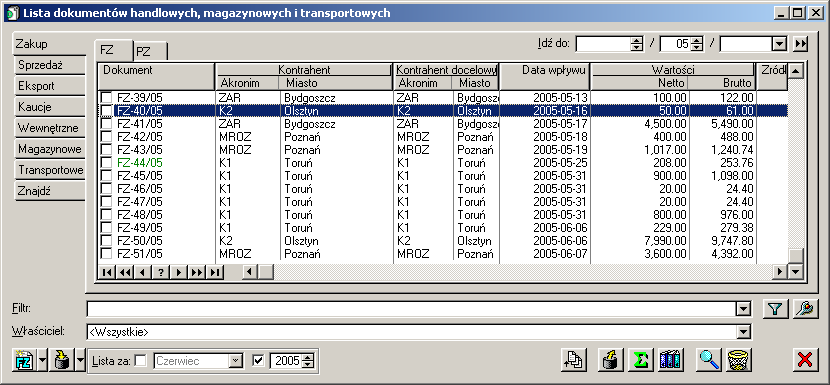Select the row FZ-48/05
830x385 pixels.
coord(444,214)
